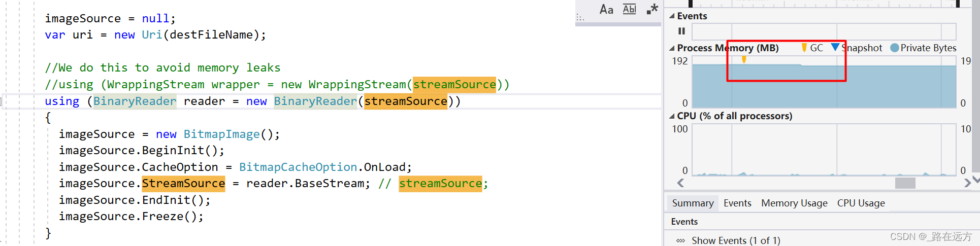The image size is (980, 246).
Task: Click 'BinaryReader' type in using statement
Action: point(135,101)
